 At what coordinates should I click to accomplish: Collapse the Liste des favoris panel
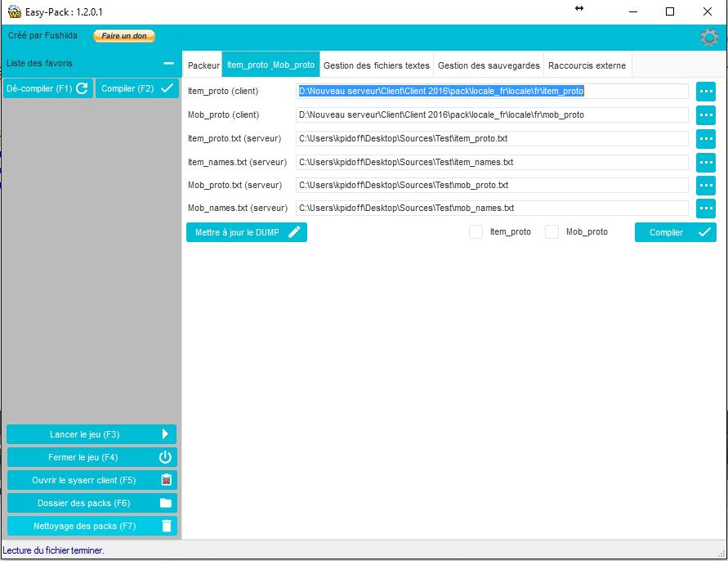click(169, 63)
